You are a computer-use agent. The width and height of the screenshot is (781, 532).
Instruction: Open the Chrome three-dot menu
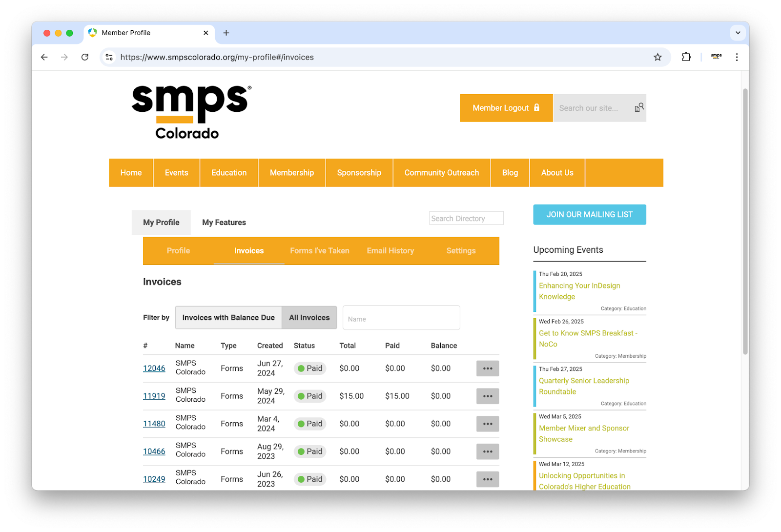pos(737,57)
